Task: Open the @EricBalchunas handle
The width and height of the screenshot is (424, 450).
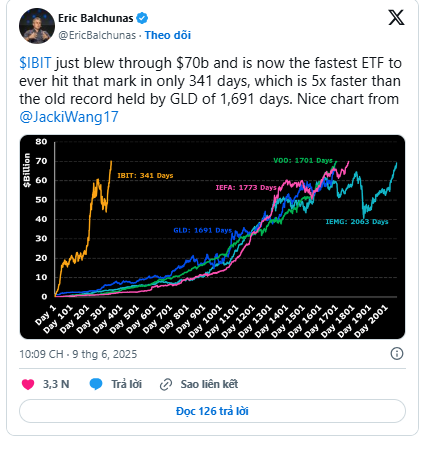Action: pyautogui.click(x=97, y=35)
